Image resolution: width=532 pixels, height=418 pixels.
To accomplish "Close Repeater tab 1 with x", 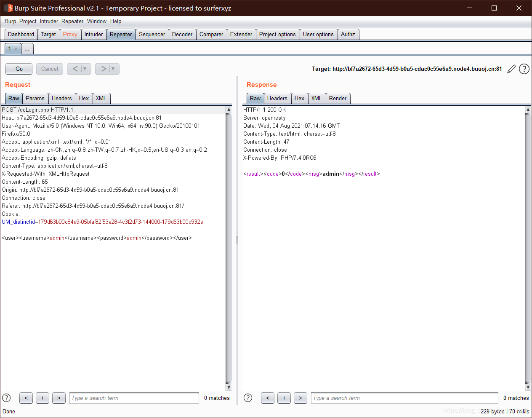I will [16, 49].
